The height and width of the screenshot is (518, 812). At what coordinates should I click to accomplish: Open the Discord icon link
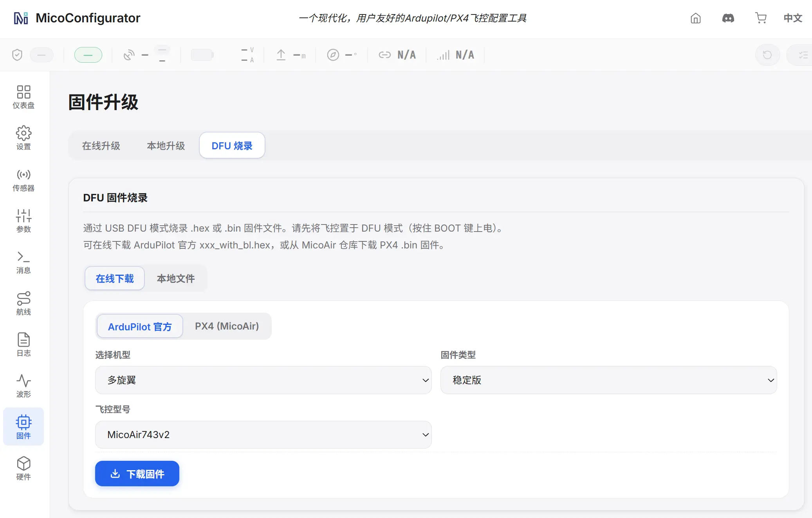click(728, 18)
